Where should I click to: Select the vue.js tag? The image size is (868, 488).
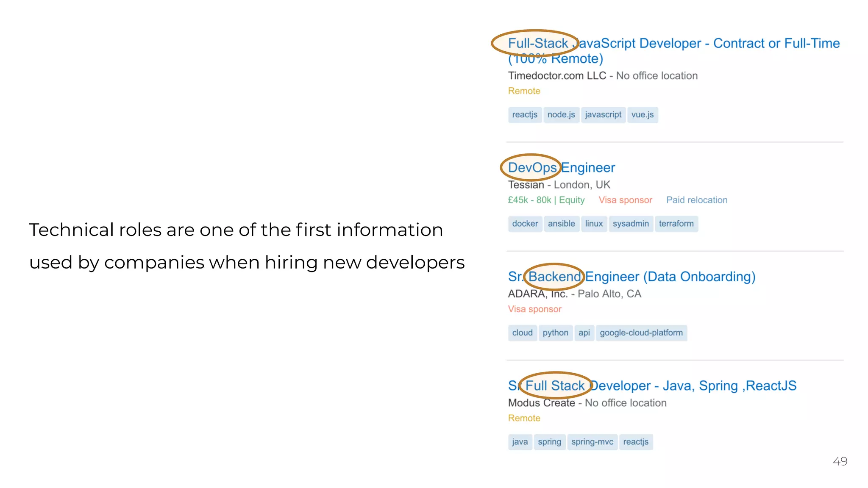tap(643, 115)
